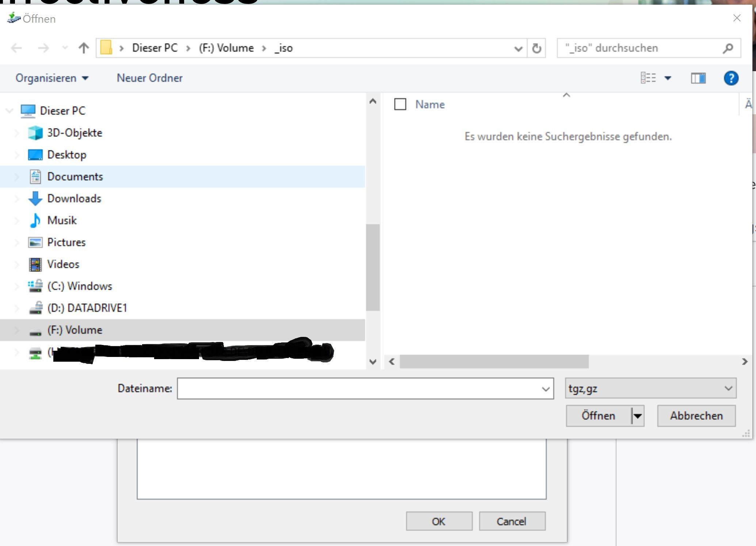Click Neuer Ordner to create a folder
Viewport: 756px width, 546px height.
(x=149, y=78)
